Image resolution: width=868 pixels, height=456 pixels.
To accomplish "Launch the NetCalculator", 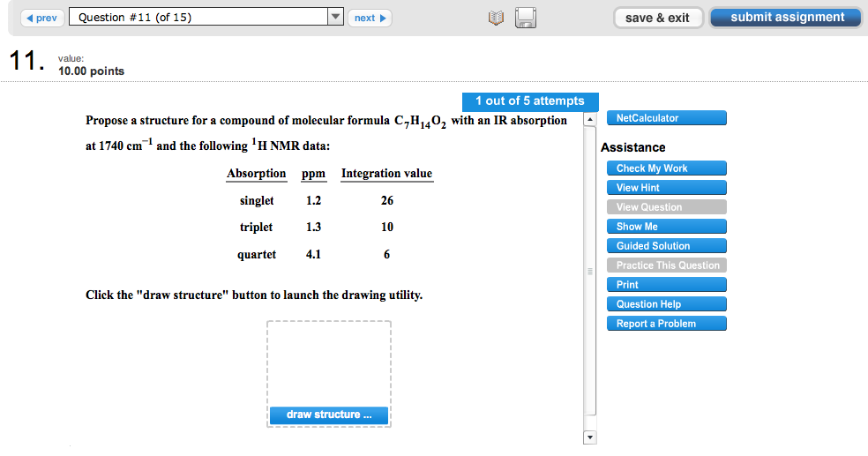I will coord(666,118).
